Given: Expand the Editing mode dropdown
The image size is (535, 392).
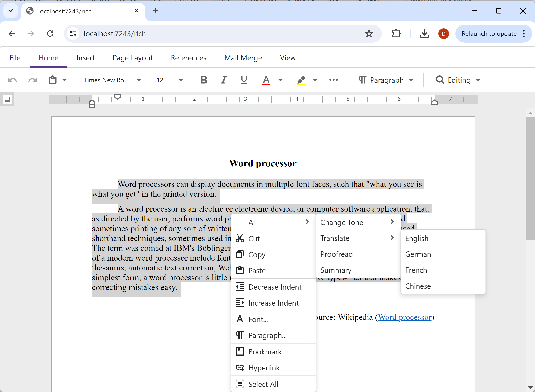Looking at the screenshot, I should click(x=479, y=80).
